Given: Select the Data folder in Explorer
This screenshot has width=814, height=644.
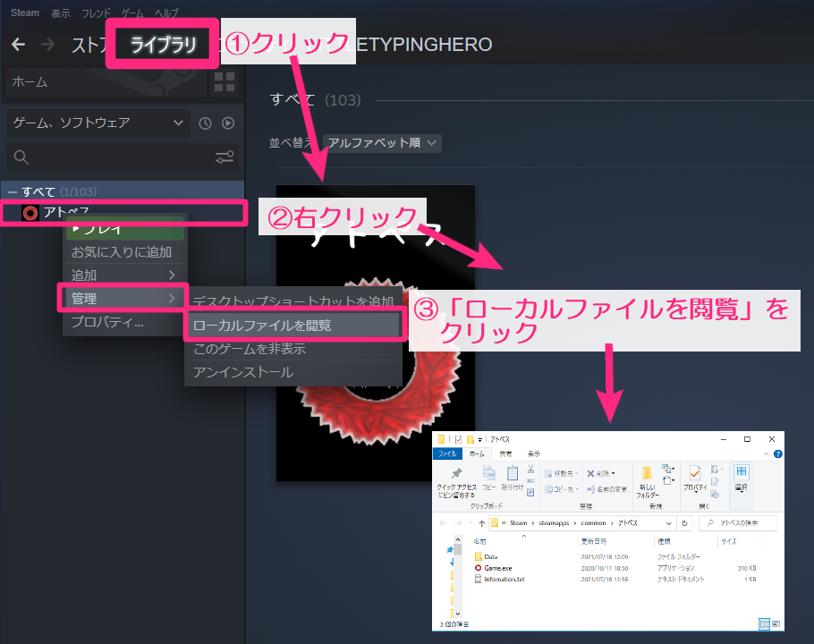Looking at the screenshot, I should (490, 556).
